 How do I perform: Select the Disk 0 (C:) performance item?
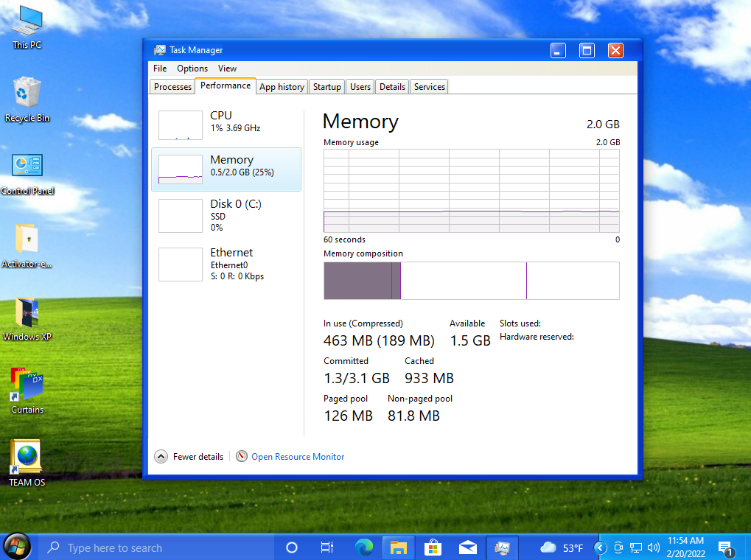pos(226,216)
